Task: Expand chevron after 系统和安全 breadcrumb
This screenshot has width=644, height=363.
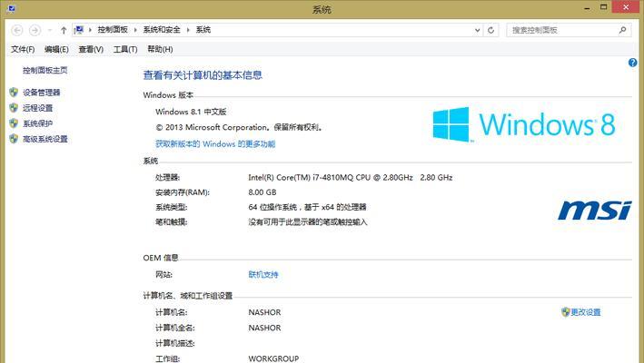Action: click(188, 30)
